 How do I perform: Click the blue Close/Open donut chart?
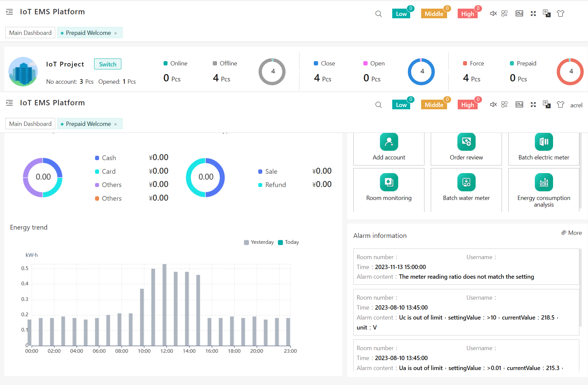(421, 72)
